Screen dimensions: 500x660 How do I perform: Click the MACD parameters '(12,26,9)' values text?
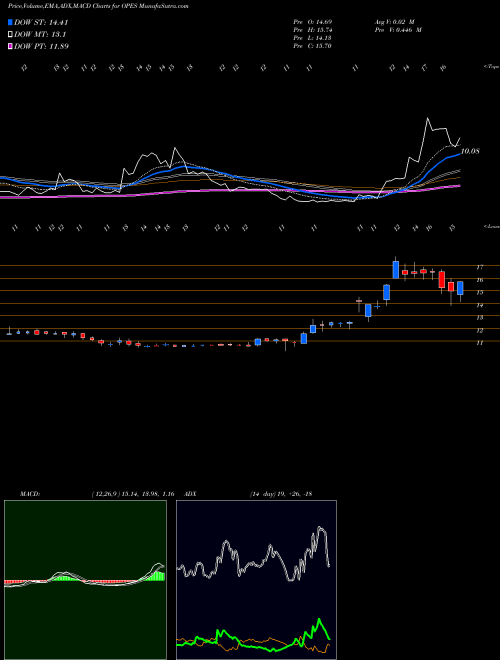pos(133,494)
